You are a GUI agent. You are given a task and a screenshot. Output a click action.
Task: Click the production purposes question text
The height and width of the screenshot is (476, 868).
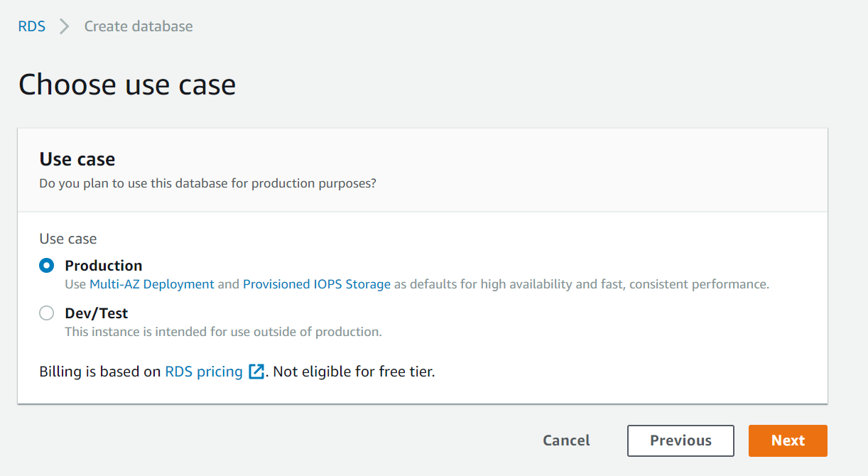point(207,183)
